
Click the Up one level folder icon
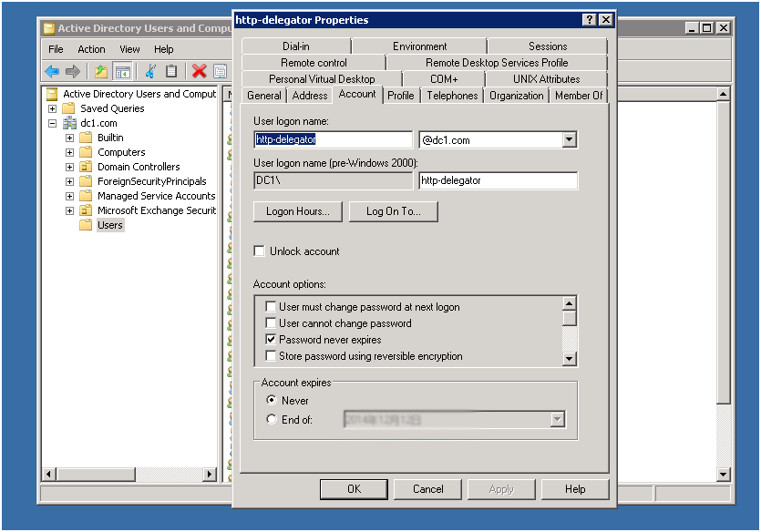pyautogui.click(x=102, y=71)
